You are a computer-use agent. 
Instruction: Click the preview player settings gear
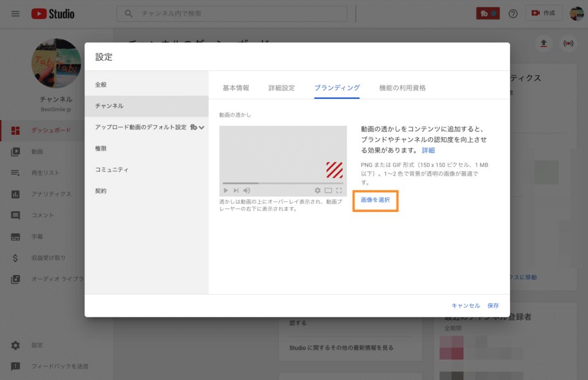click(x=318, y=191)
